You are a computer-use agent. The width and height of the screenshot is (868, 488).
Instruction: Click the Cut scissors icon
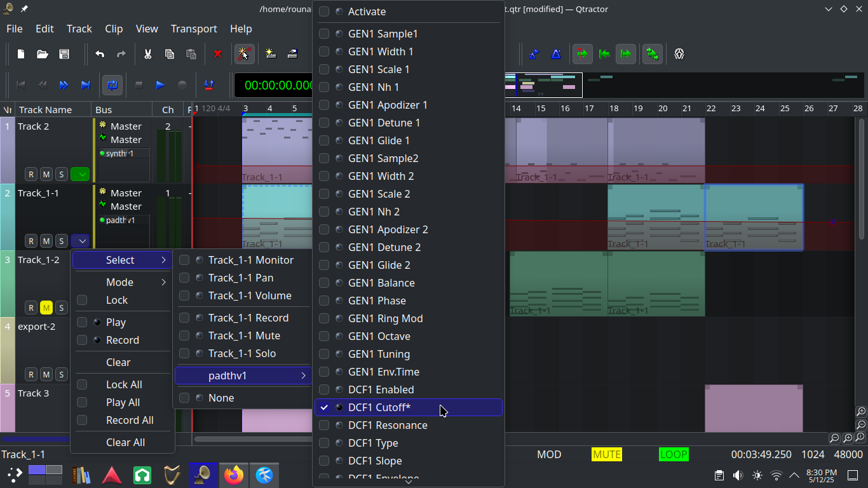(x=147, y=54)
